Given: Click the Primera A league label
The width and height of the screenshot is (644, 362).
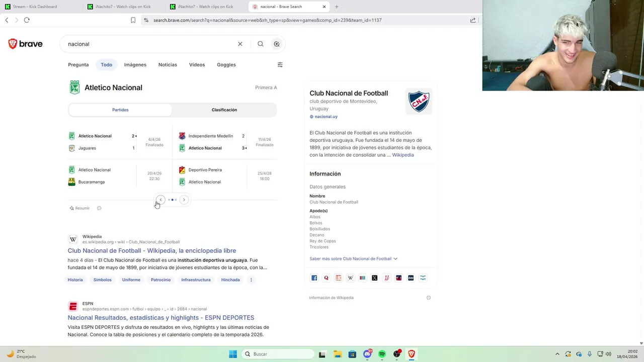Looking at the screenshot, I should [266, 87].
